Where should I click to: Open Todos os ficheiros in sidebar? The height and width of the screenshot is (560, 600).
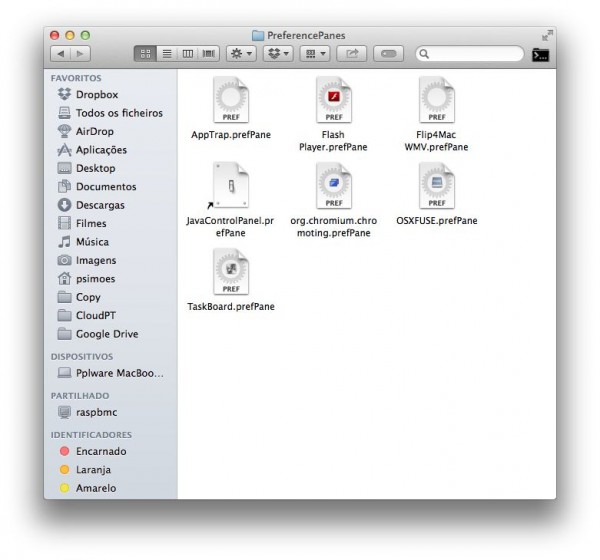coord(110,113)
